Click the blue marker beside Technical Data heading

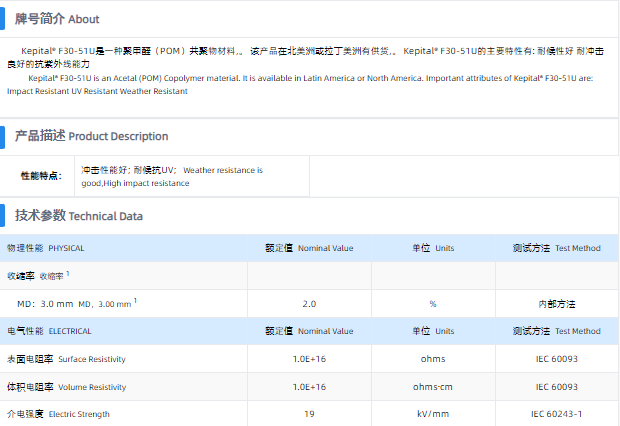click(8, 215)
